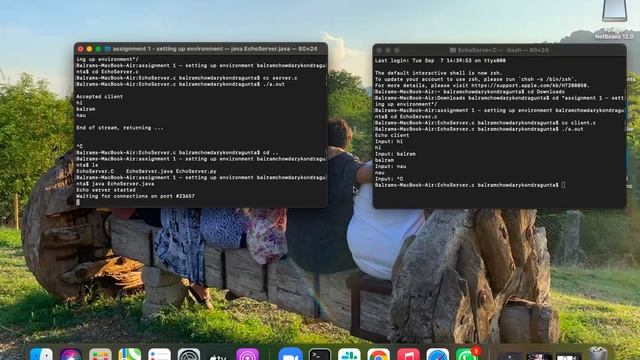This screenshot has height=360, width=640.
Task: Launch Siri from the dock
Action: click(71, 355)
